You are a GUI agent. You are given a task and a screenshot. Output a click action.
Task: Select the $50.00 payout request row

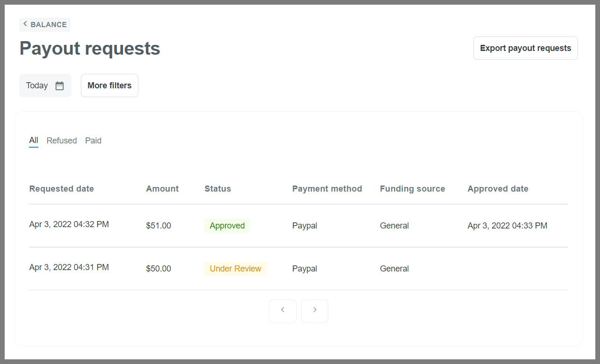click(159, 269)
